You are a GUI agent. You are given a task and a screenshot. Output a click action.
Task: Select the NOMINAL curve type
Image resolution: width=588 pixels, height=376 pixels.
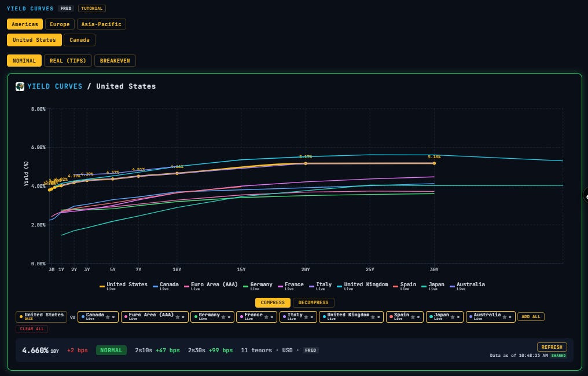tap(24, 60)
